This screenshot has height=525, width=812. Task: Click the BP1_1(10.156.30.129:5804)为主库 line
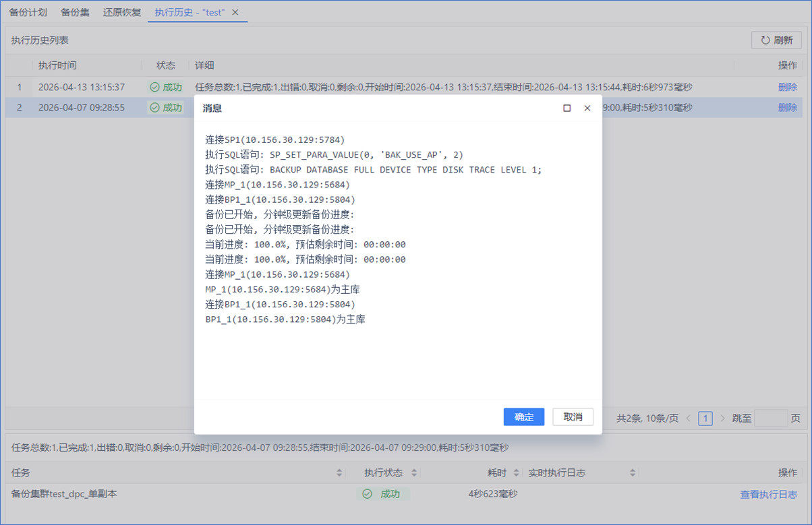285,319
